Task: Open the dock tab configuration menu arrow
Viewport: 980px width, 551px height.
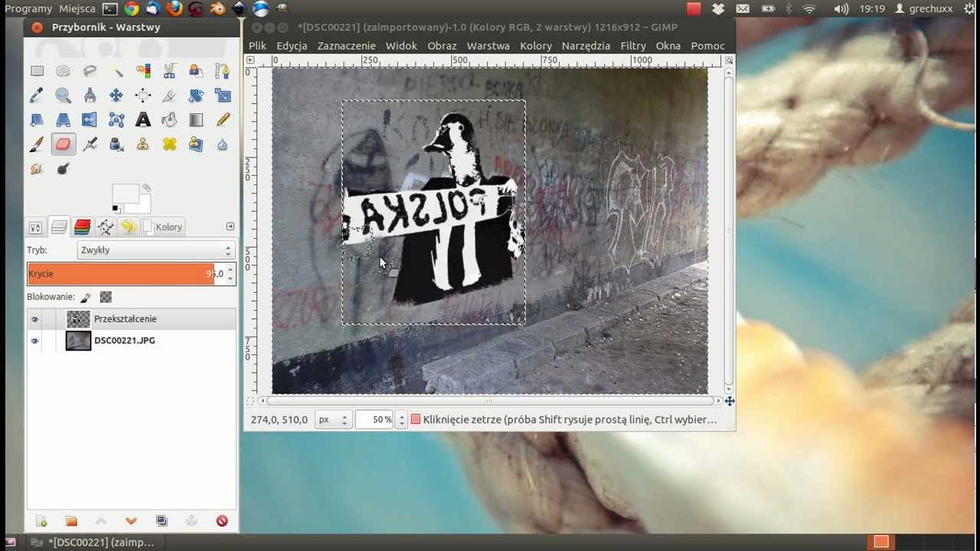Action: tap(230, 227)
